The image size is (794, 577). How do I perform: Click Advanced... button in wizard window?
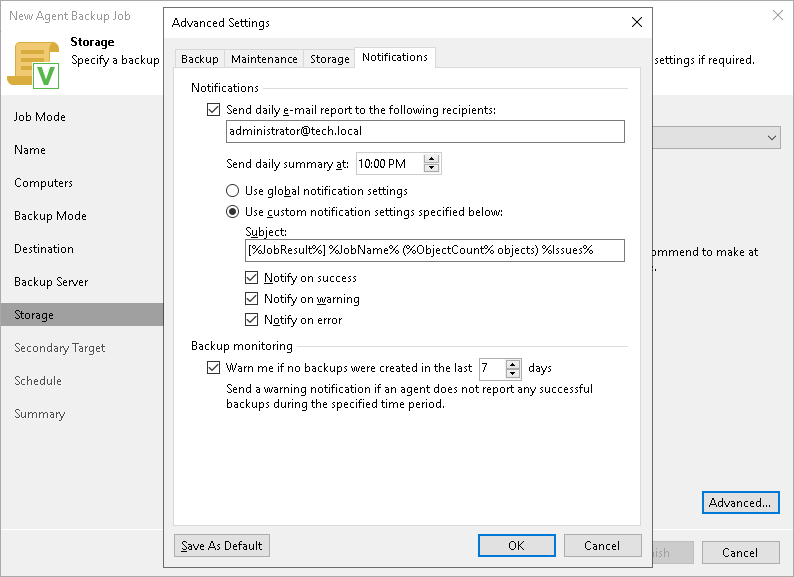tap(740, 503)
